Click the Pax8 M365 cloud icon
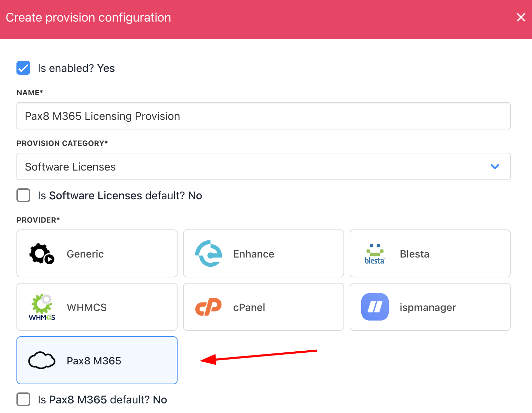 (42, 360)
